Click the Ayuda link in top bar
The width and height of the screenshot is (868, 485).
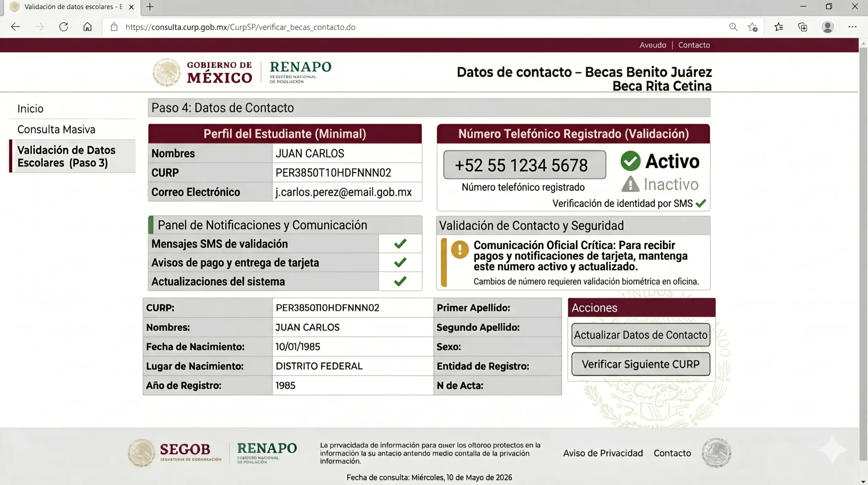(653, 45)
